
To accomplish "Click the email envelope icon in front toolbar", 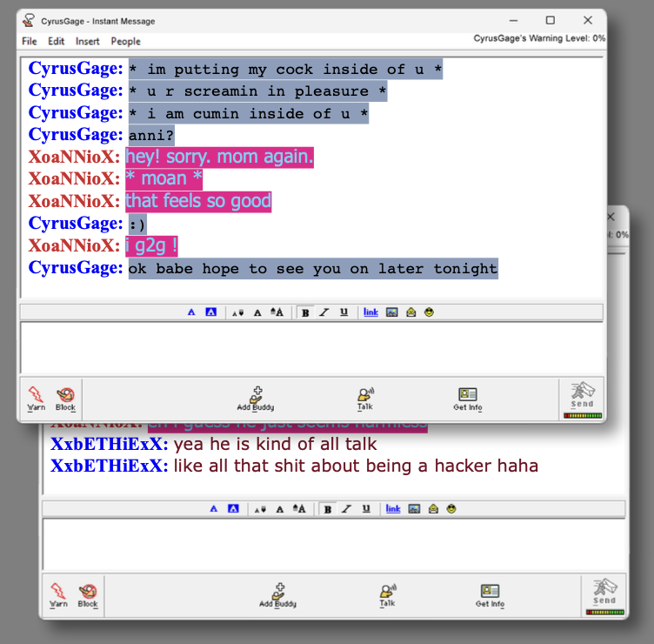I will [410, 312].
